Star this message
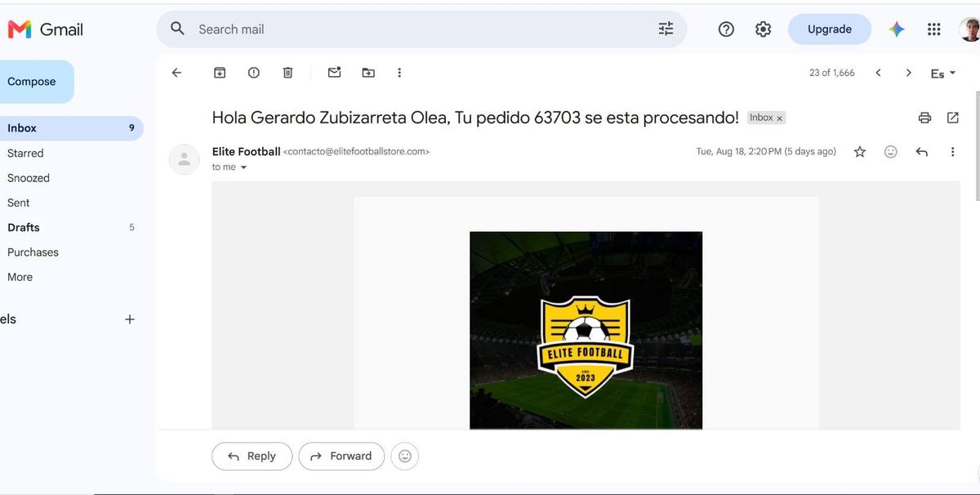980x495 pixels. 860,152
